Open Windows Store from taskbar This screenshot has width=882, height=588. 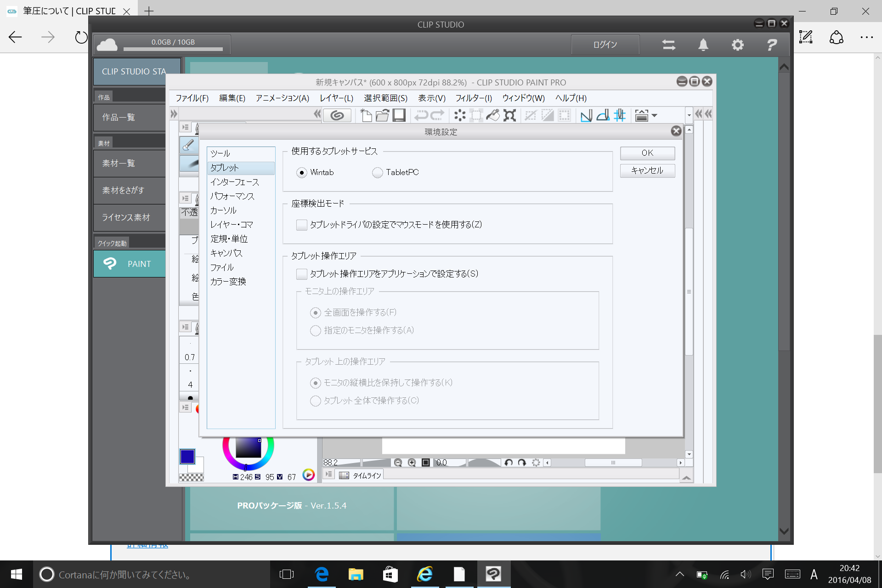(390, 574)
